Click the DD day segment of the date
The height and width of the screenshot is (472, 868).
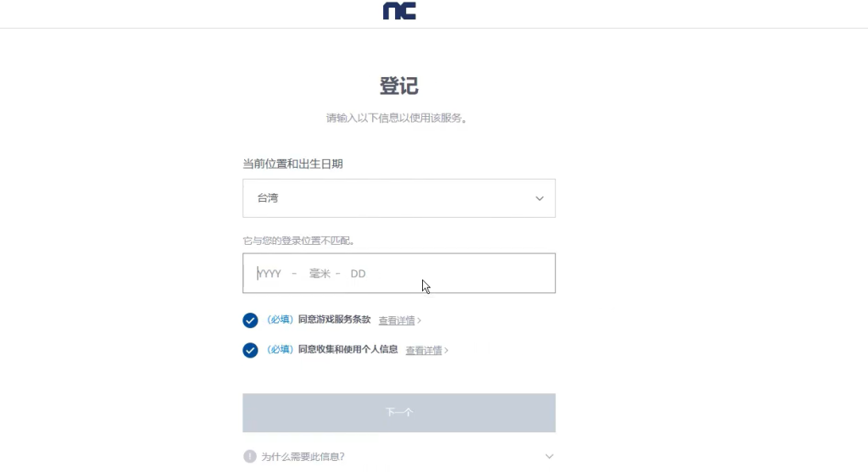tap(358, 274)
